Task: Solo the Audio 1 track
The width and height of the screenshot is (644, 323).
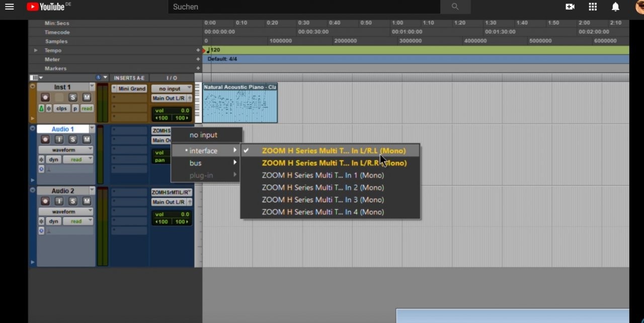Action: point(73,139)
